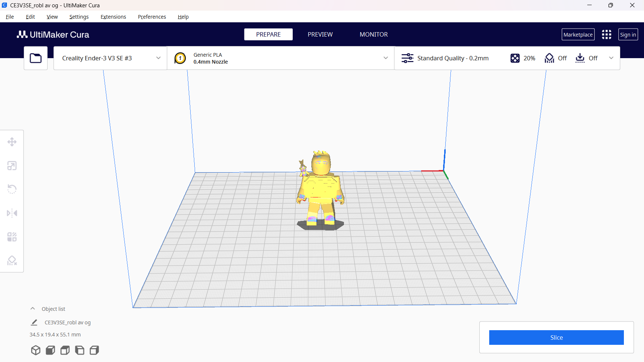The height and width of the screenshot is (362, 644).
Task: Open the Help menu
Action: (183, 17)
